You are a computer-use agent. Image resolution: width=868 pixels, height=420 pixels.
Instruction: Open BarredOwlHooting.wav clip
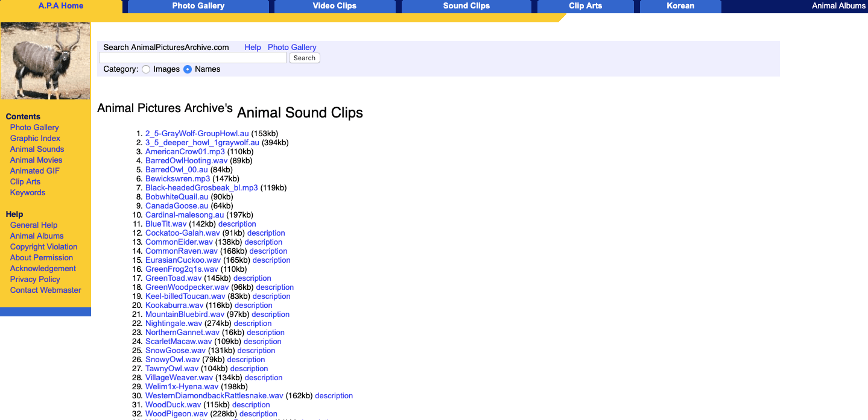pyautogui.click(x=186, y=161)
